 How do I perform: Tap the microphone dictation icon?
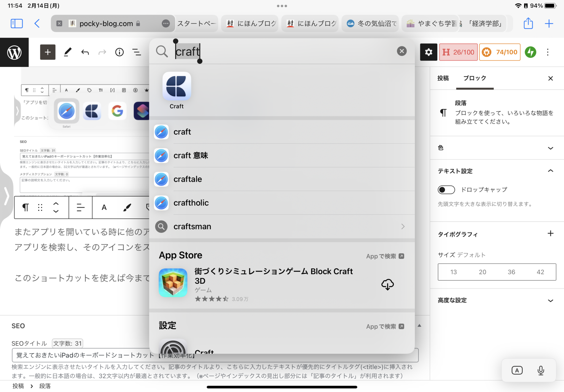click(541, 370)
